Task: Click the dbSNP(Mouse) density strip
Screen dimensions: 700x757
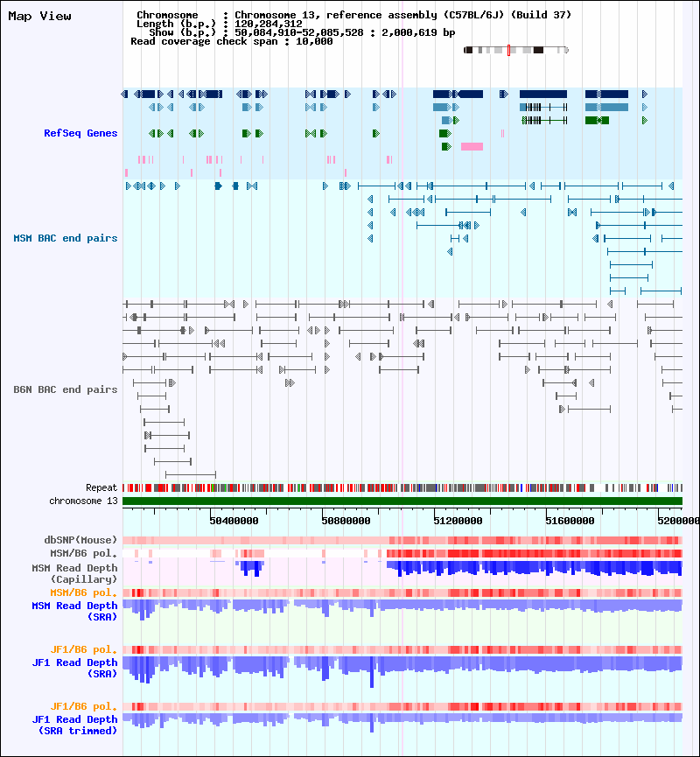Action: tap(402, 540)
